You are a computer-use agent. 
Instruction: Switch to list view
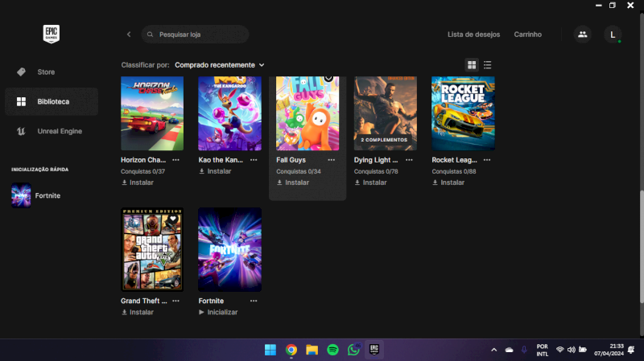coord(488,64)
